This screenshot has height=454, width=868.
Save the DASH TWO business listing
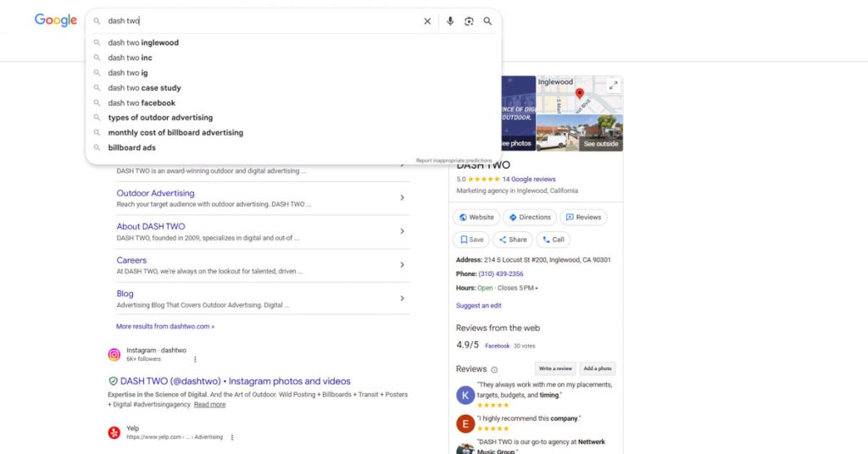click(471, 240)
